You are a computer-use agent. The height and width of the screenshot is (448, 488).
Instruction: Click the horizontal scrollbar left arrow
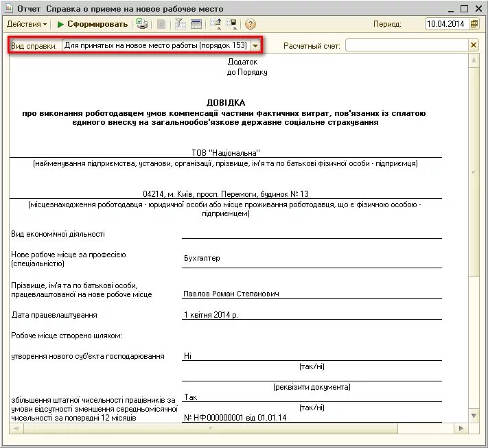16,428
